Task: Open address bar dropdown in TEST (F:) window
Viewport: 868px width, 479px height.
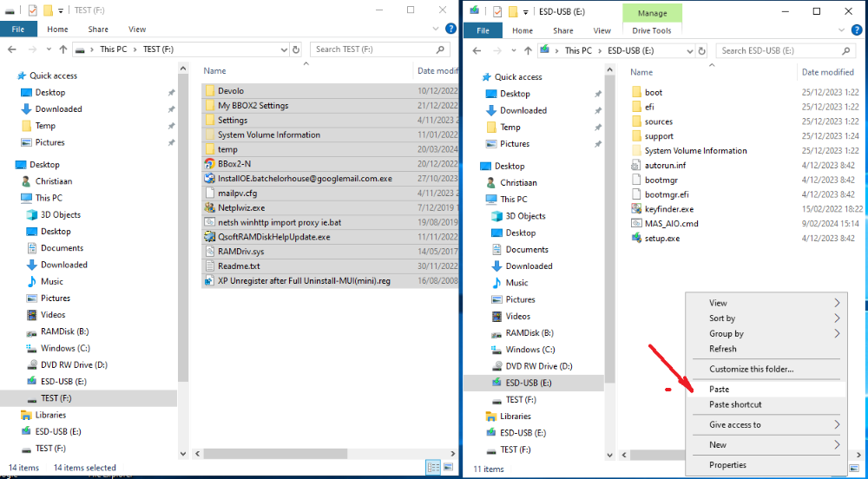Action: (x=282, y=49)
